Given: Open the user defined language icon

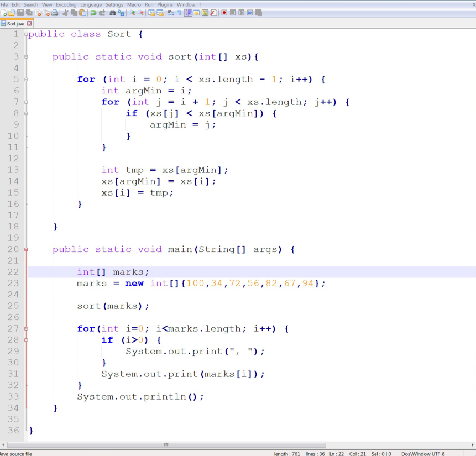Looking at the screenshot, I should (x=196, y=13).
